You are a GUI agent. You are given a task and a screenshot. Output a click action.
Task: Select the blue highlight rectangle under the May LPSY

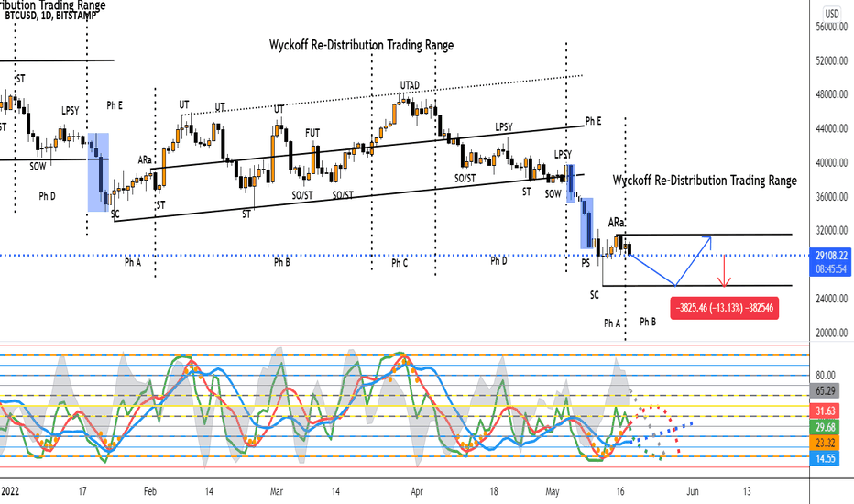click(572, 182)
